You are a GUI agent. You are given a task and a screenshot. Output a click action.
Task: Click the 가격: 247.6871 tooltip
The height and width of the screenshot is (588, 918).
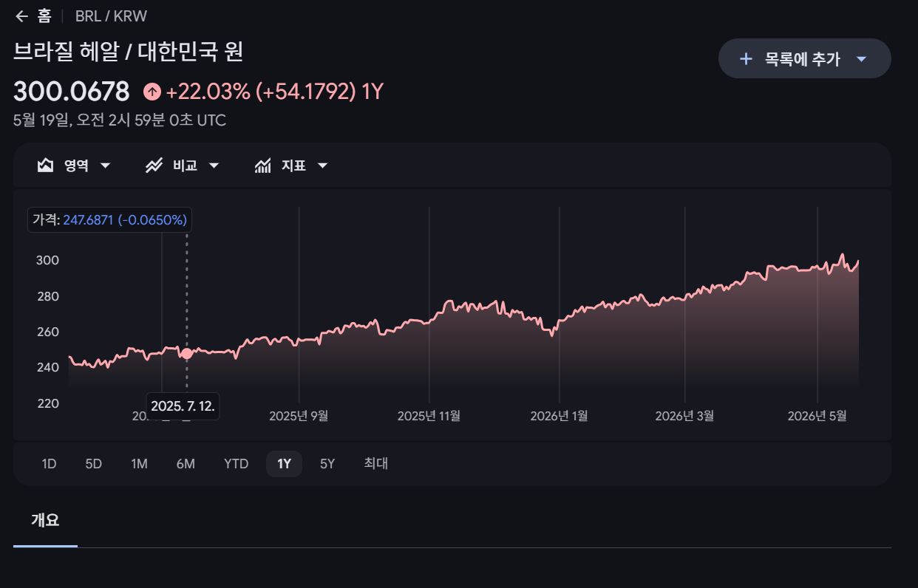click(109, 219)
